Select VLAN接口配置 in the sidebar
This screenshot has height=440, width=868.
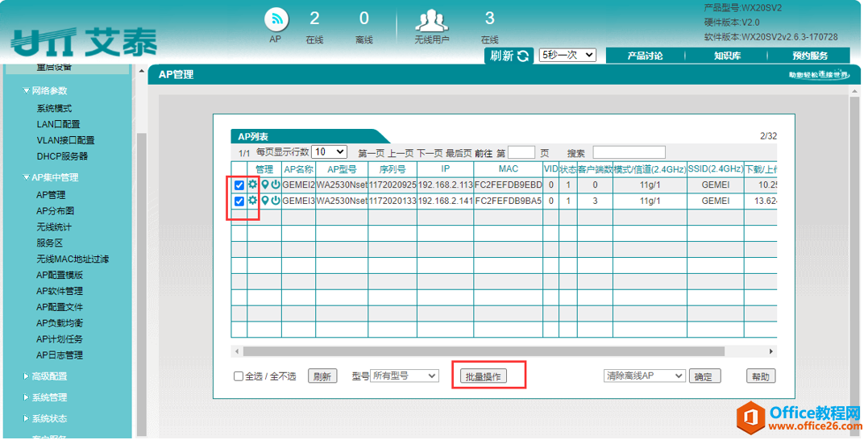(65, 140)
